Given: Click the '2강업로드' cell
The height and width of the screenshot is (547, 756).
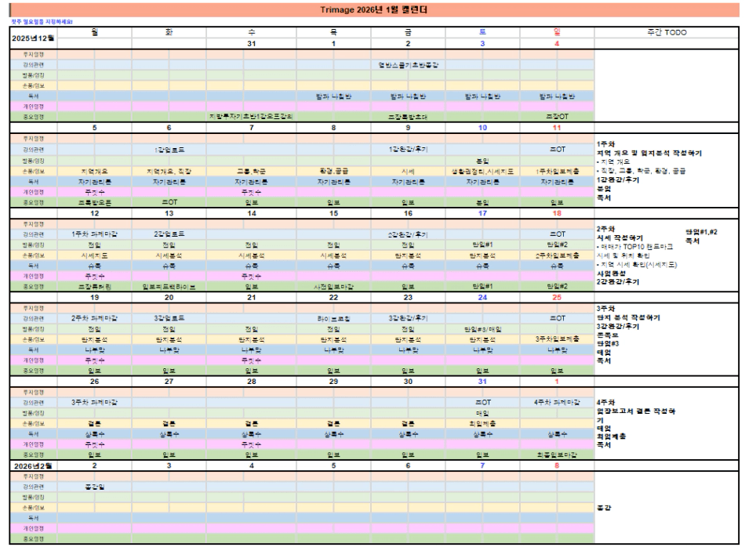Looking at the screenshot, I should click(x=169, y=234).
